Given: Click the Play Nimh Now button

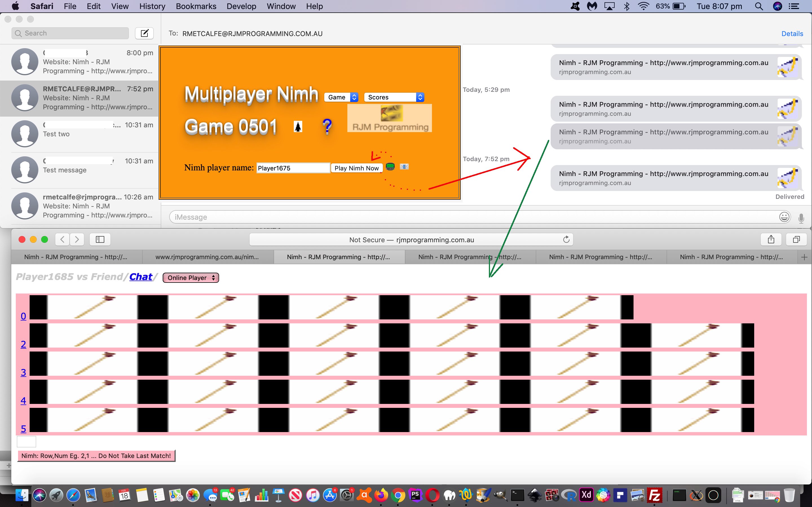Looking at the screenshot, I should [357, 168].
